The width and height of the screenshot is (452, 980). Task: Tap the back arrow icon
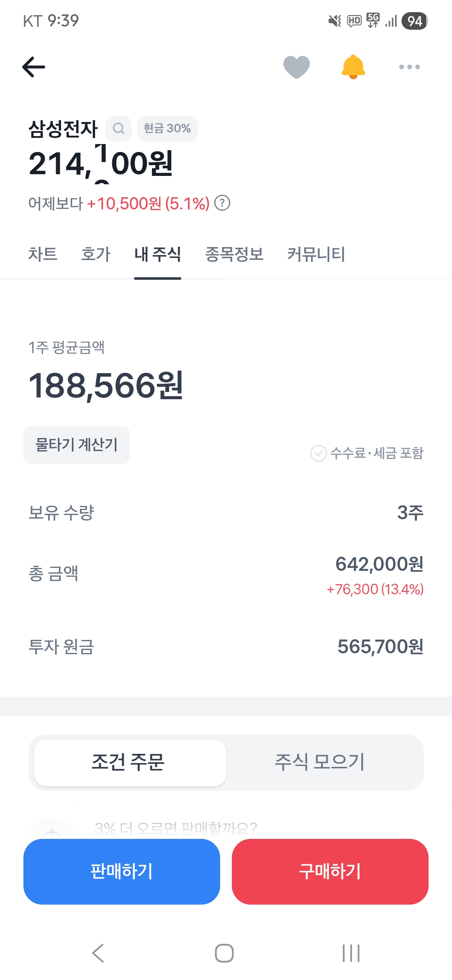pos(33,67)
